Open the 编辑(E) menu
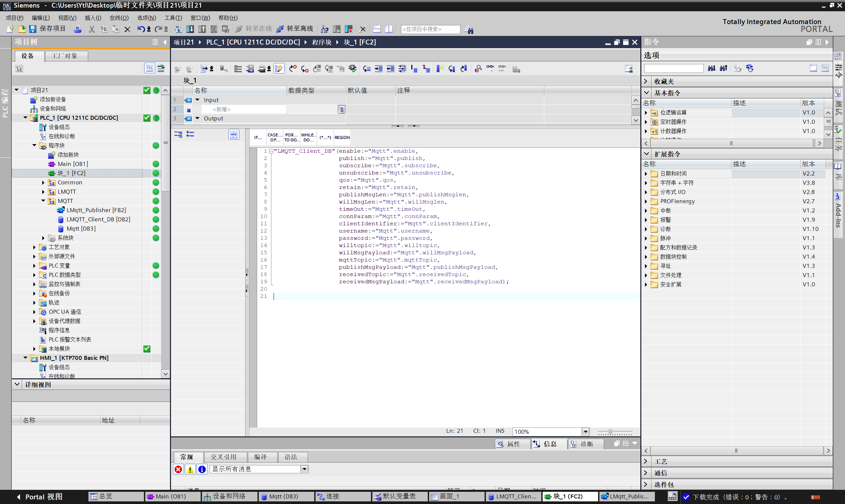Screen dimensions: 845x504 (40, 18)
